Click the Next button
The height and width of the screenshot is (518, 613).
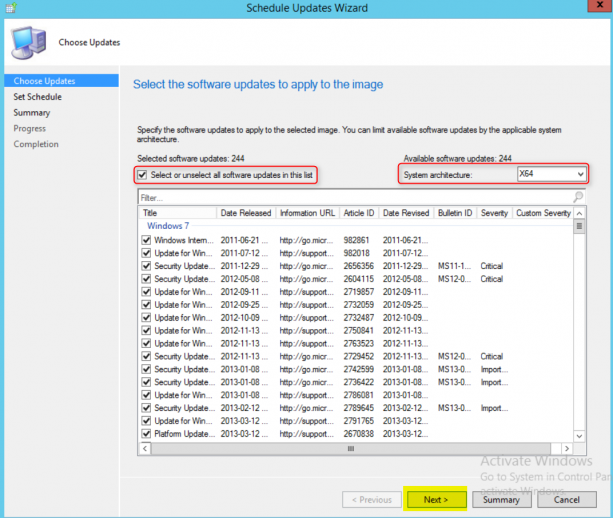435,499
